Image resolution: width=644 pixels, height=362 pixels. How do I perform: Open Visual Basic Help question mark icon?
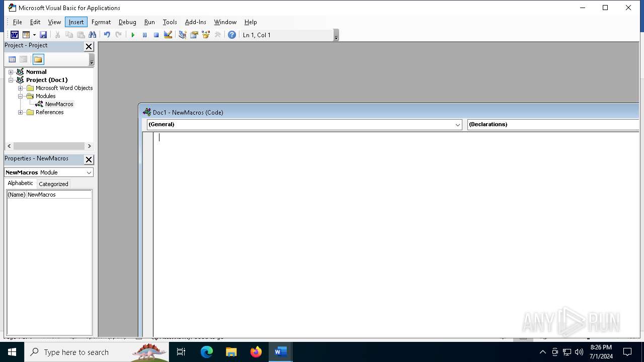pyautogui.click(x=231, y=35)
